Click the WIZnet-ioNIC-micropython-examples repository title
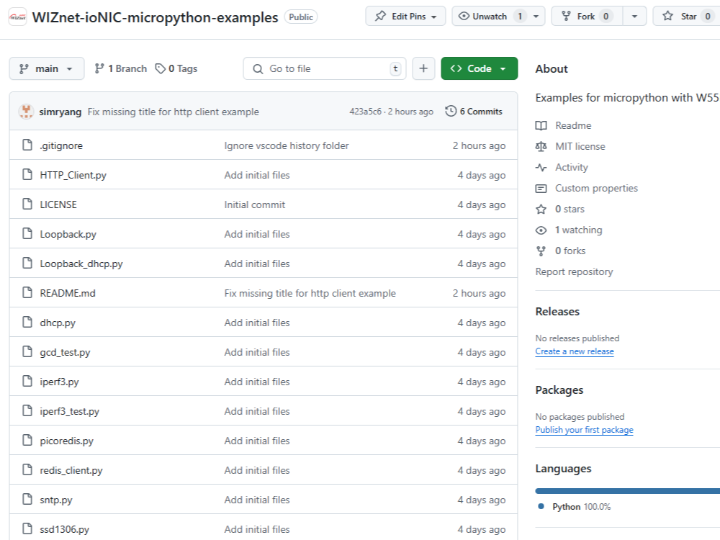The width and height of the screenshot is (720, 540). pyautogui.click(x=155, y=17)
